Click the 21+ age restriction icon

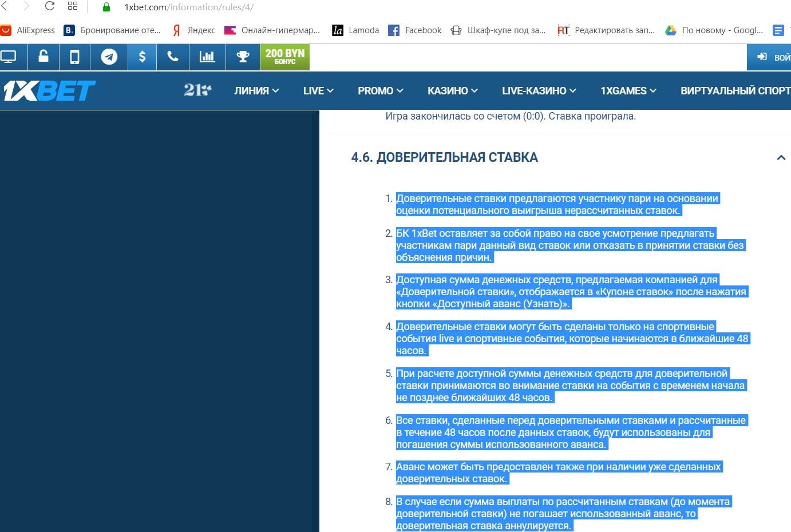point(197,90)
